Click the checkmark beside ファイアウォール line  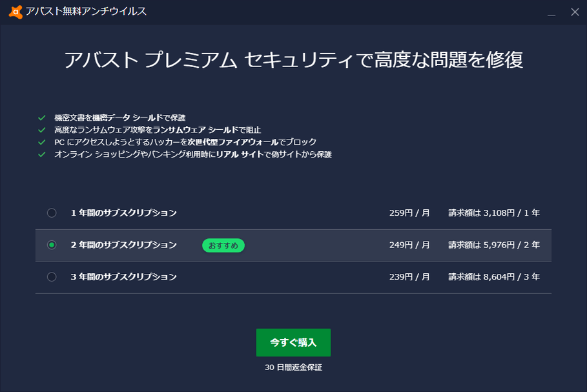click(x=42, y=142)
